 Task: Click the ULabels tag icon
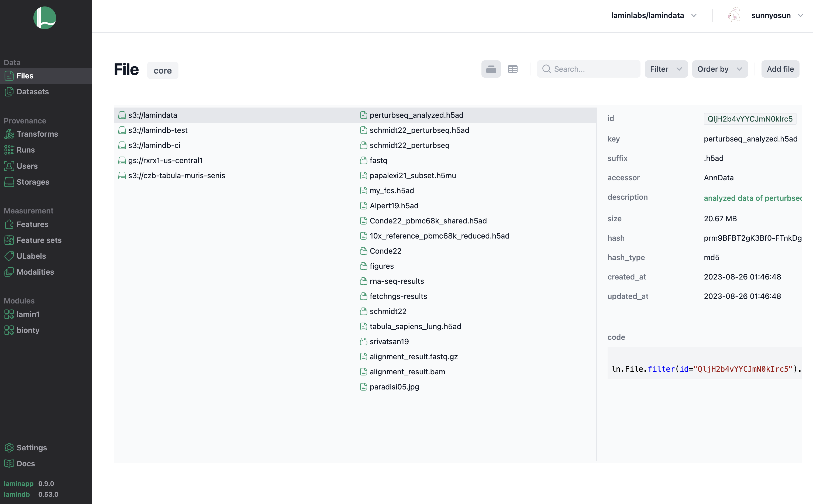pos(9,256)
